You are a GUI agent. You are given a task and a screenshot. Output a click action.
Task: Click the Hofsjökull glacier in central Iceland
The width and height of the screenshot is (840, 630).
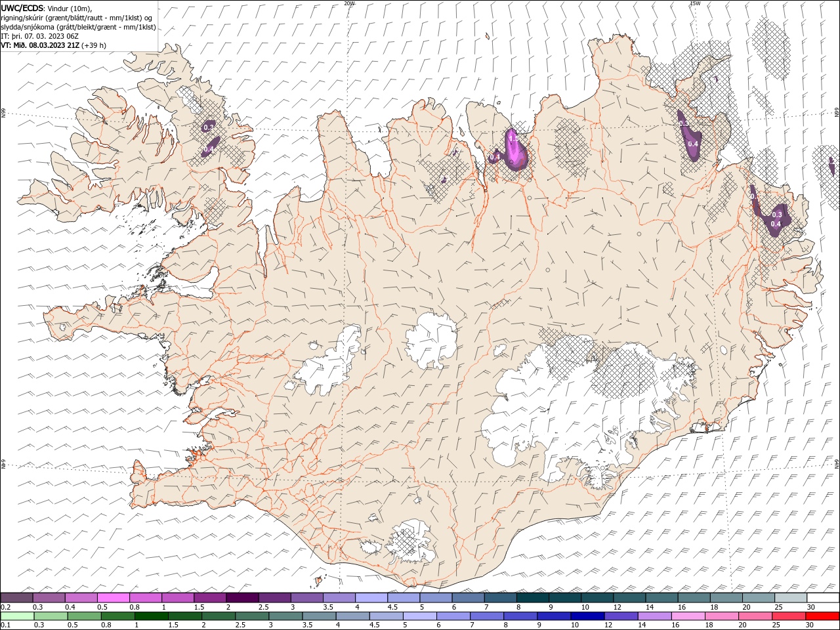point(430,339)
